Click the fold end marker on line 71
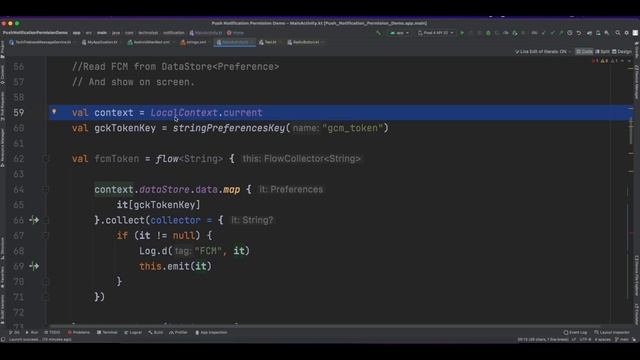This screenshot has width=640, height=360. pos(46,297)
